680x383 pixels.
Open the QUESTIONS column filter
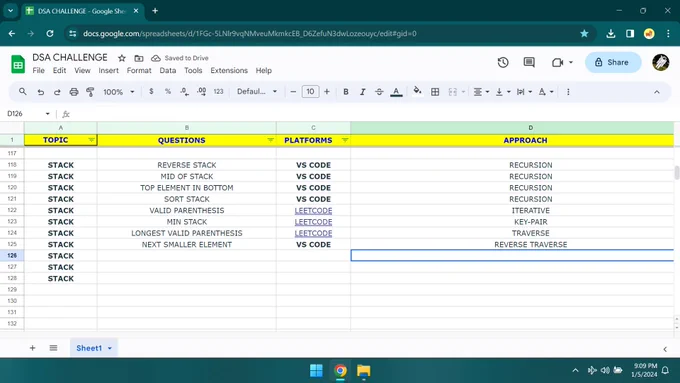[x=271, y=140]
